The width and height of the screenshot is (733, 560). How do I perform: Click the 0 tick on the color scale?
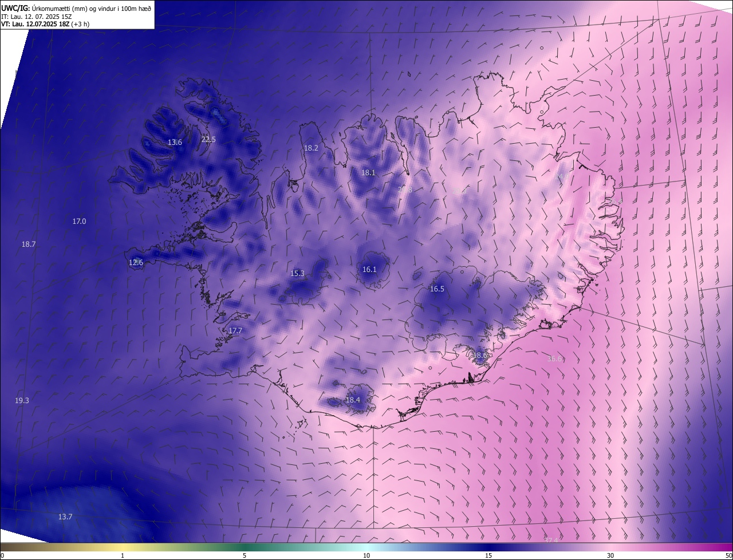click(x=2, y=555)
